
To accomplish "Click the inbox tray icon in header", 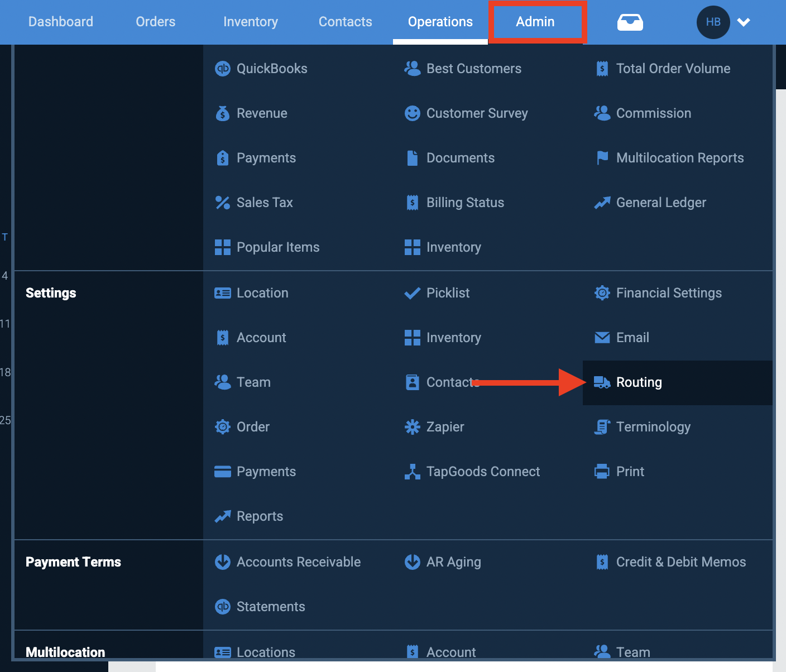I will click(630, 22).
